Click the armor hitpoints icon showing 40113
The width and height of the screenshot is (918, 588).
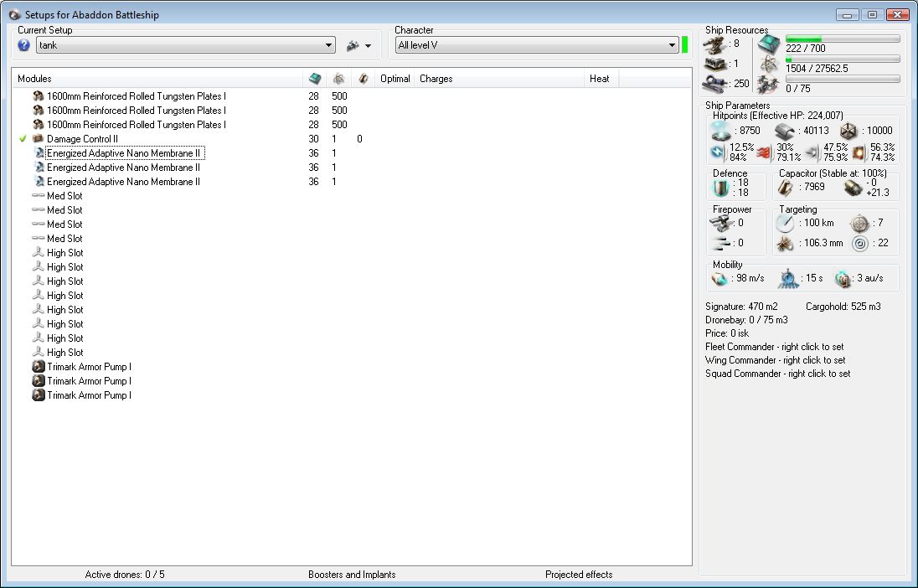coord(785,132)
